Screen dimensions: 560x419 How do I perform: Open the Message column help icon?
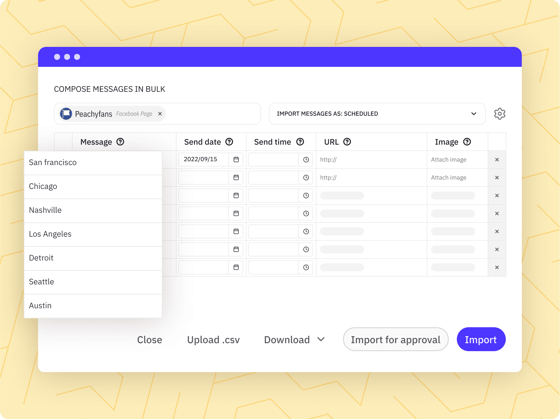[x=120, y=142]
